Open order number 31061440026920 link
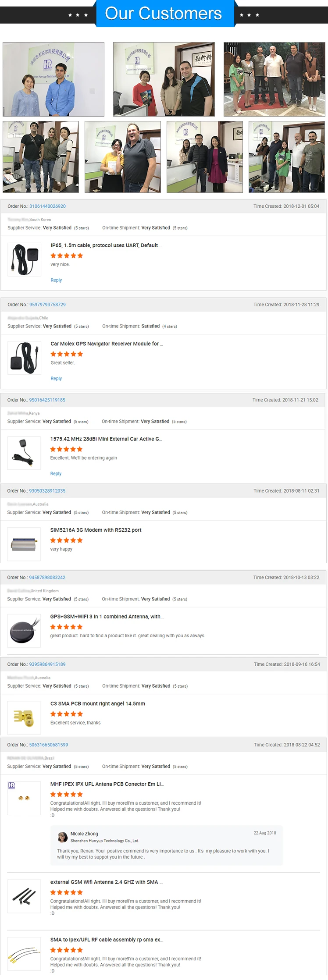Screen dimensions: 328x980 (47, 206)
